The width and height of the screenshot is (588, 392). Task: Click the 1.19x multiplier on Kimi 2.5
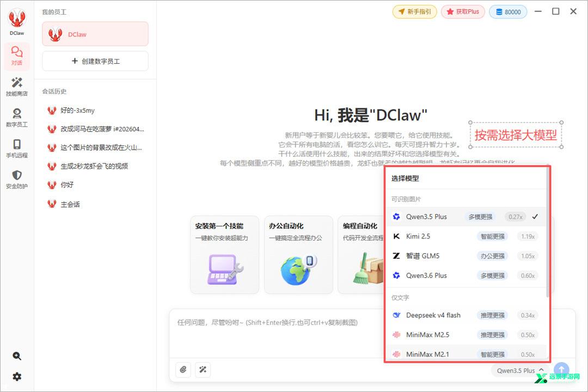click(x=528, y=236)
